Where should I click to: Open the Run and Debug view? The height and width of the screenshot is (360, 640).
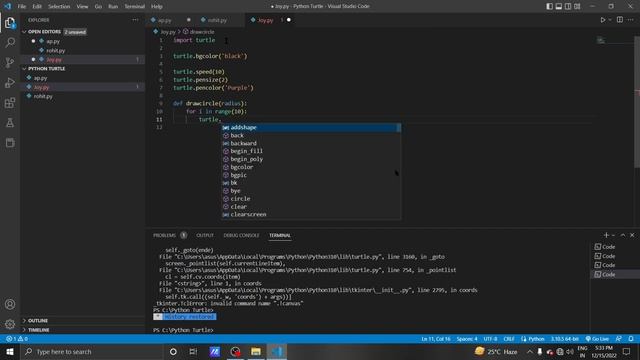click(10, 82)
